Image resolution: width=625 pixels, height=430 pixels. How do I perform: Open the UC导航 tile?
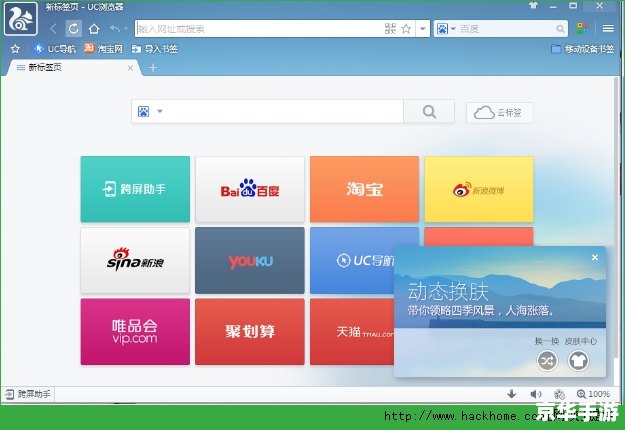[352, 260]
